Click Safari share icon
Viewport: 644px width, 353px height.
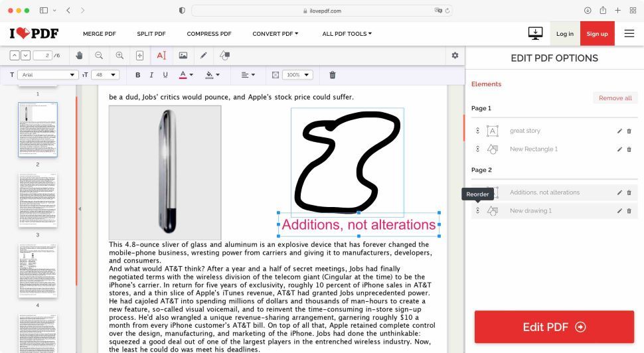click(603, 10)
